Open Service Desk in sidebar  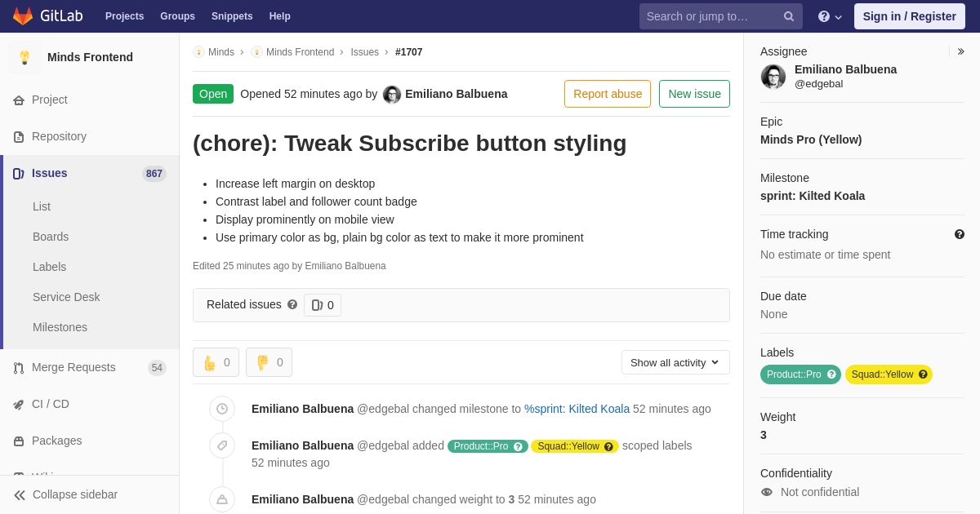click(66, 297)
